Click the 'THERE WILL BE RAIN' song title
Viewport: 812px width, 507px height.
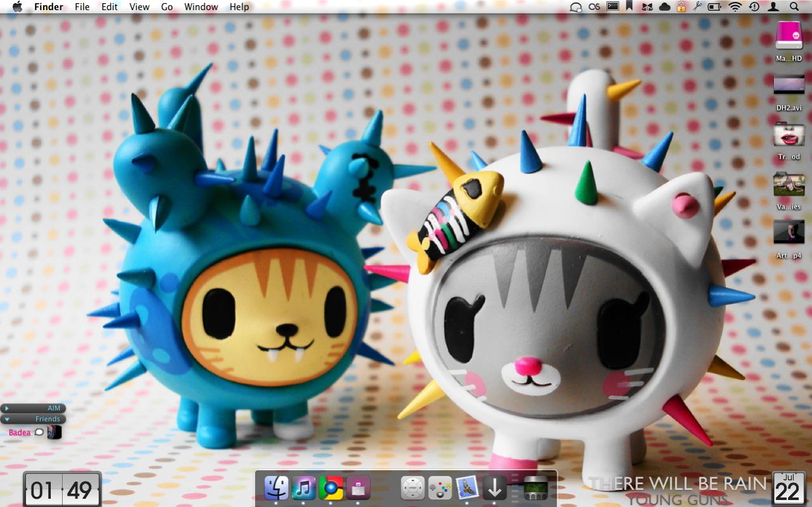(678, 484)
